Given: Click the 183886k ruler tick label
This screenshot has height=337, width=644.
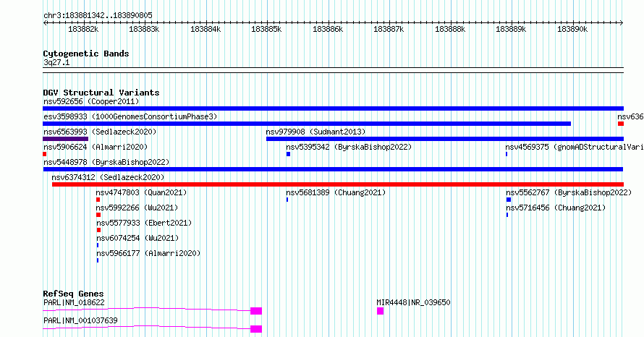Looking at the screenshot, I should click(x=328, y=30).
